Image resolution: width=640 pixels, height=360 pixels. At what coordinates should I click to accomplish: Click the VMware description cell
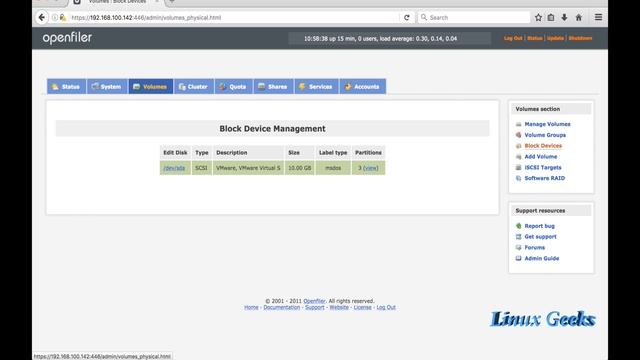248,168
